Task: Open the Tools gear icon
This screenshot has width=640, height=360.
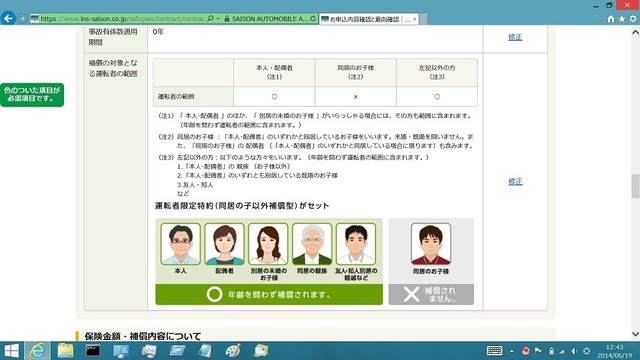Action: click(x=633, y=19)
